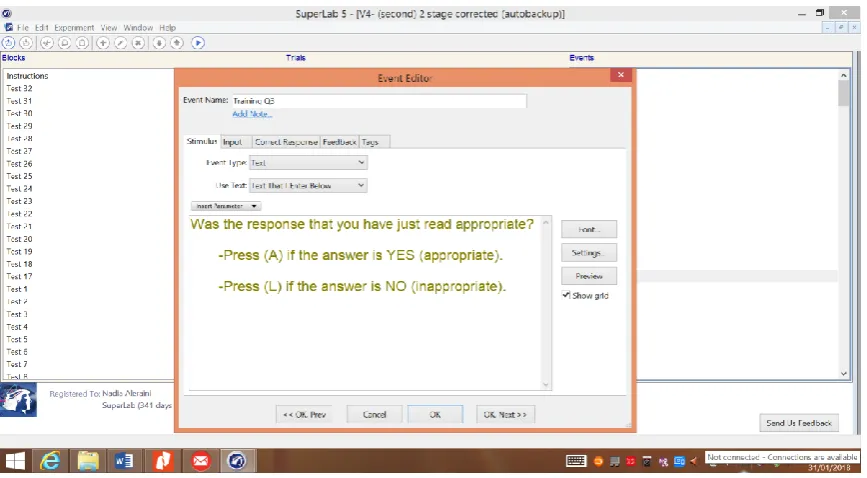Select the Test 7 block

click(17, 365)
